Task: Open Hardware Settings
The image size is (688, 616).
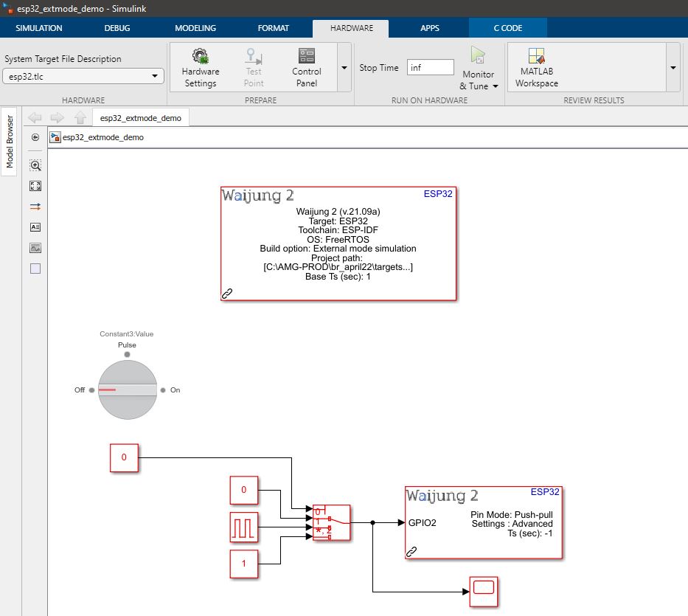Action: pyautogui.click(x=200, y=68)
